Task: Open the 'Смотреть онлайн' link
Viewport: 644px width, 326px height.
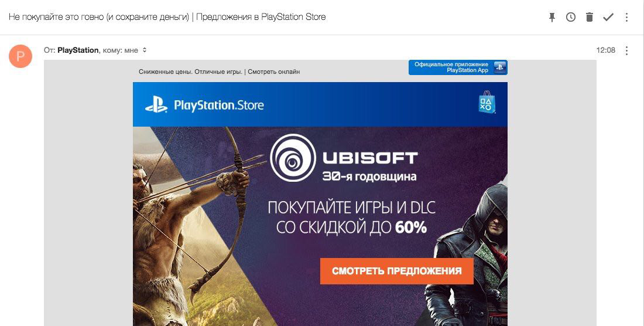Action: [x=273, y=72]
